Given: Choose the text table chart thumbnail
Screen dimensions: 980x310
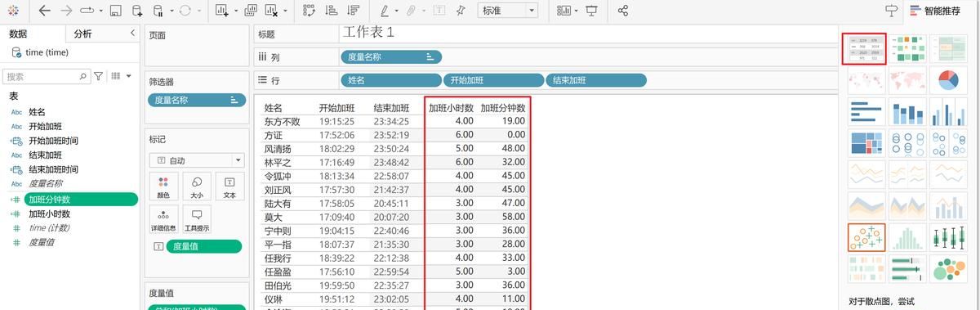Looking at the screenshot, I should click(x=866, y=50).
